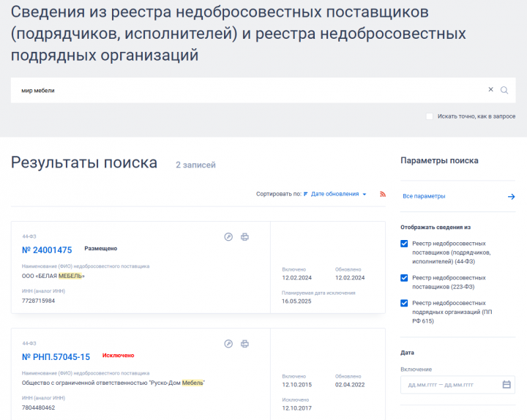Print record РНП.57045-15
Image resolution: width=527 pixels, height=420 pixels.
point(245,344)
